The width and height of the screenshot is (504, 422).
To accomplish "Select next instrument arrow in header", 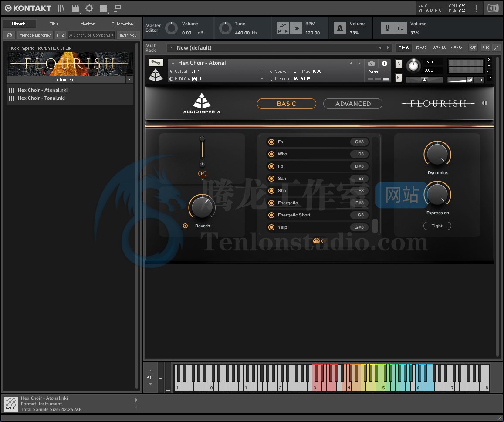I will tap(359, 63).
